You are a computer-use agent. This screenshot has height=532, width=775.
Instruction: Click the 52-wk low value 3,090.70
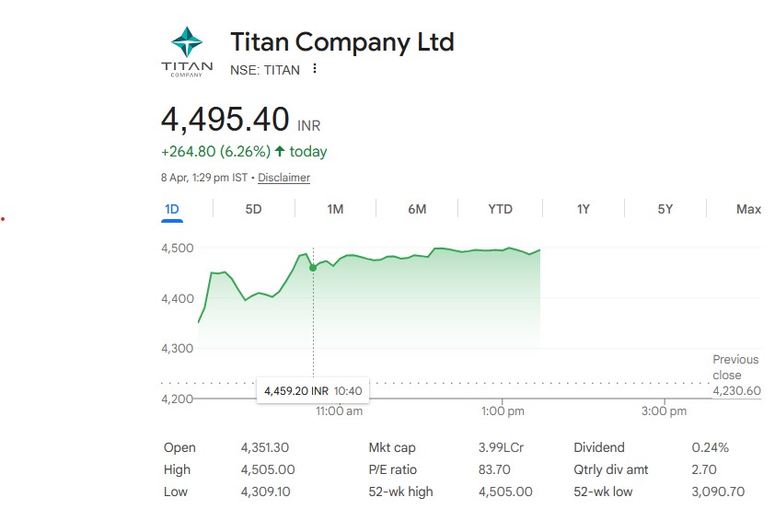tap(718, 492)
